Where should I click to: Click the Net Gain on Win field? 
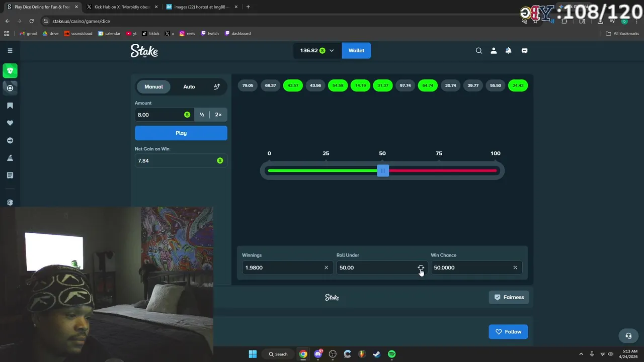point(181,161)
